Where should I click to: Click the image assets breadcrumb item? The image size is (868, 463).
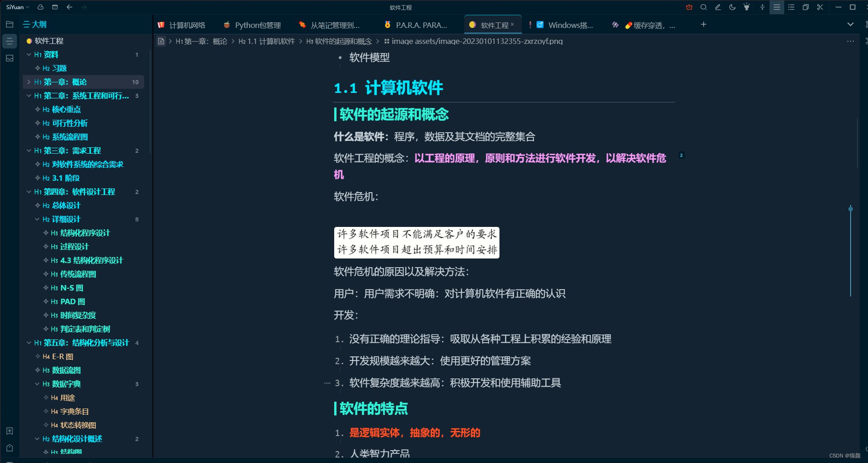[473, 41]
